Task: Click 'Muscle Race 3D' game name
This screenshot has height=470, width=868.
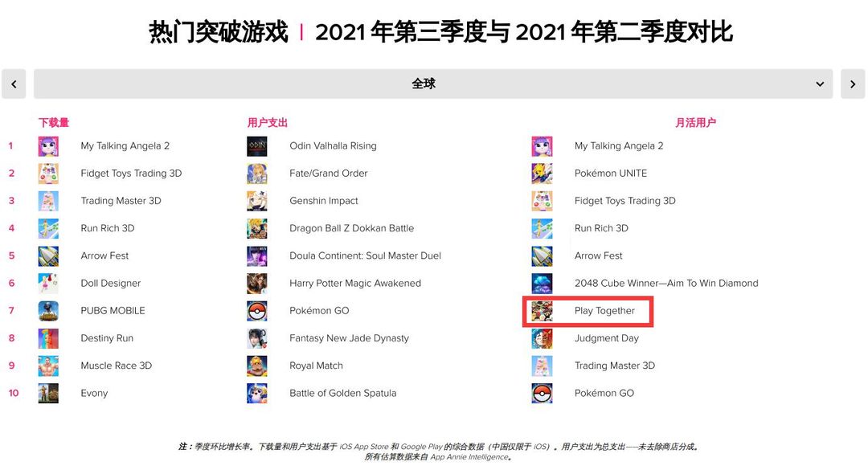Action: pyautogui.click(x=117, y=366)
